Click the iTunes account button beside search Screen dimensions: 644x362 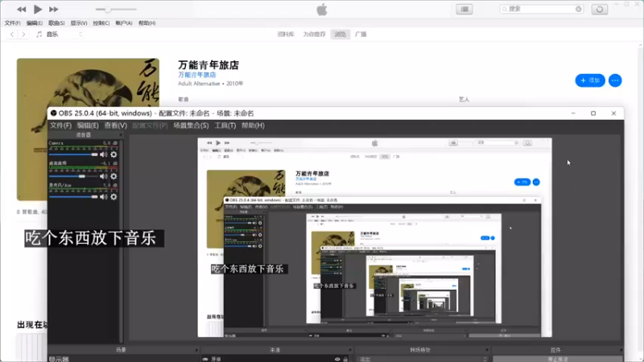tap(599, 9)
